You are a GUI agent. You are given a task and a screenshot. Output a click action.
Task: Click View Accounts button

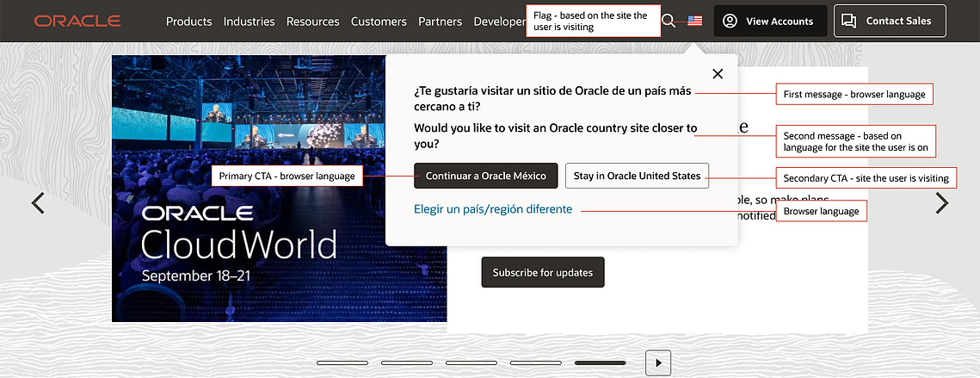[771, 22]
